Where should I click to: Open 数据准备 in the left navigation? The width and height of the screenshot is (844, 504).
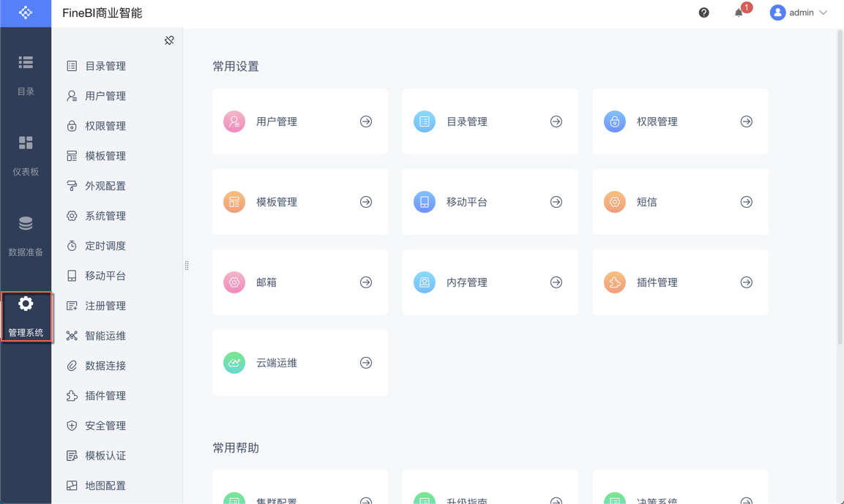click(26, 236)
